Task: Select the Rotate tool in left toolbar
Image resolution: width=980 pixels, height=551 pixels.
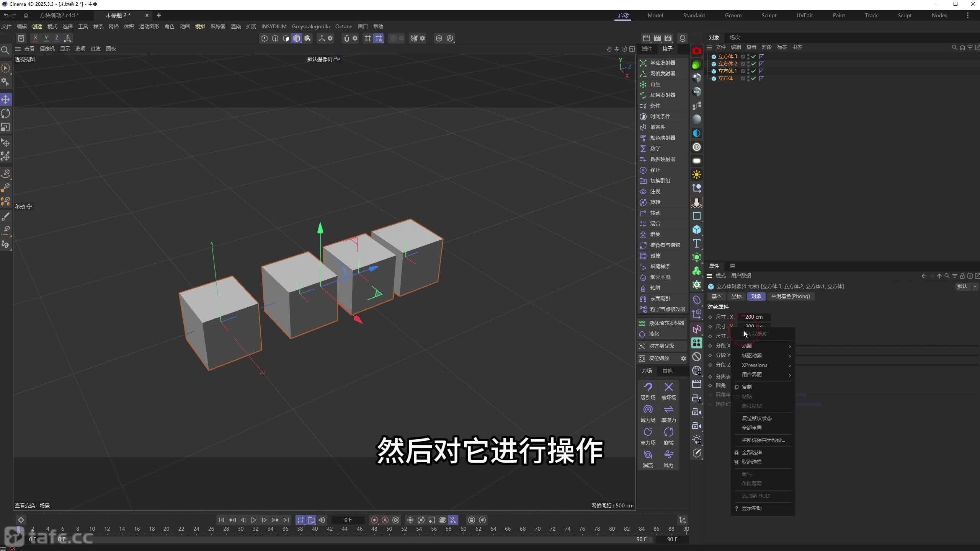Action: (x=6, y=113)
